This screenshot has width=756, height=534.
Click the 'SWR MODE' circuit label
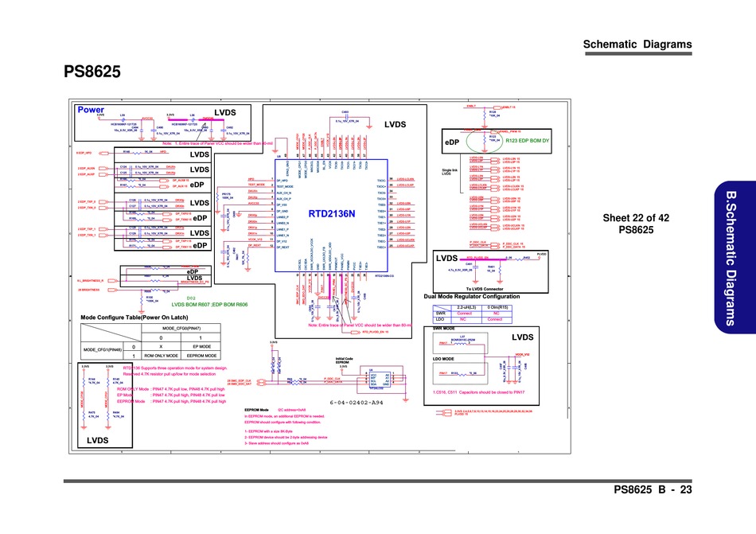point(443,328)
